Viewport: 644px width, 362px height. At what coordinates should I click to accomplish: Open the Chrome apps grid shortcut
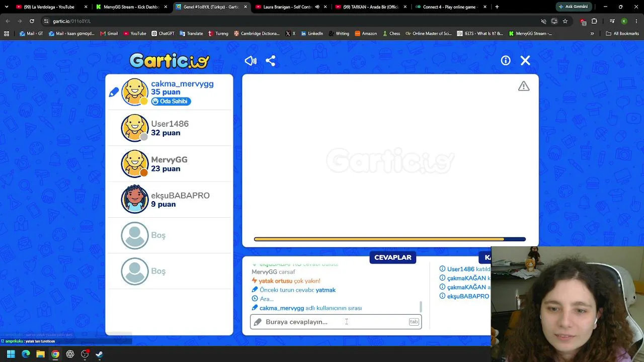tap(7, 34)
